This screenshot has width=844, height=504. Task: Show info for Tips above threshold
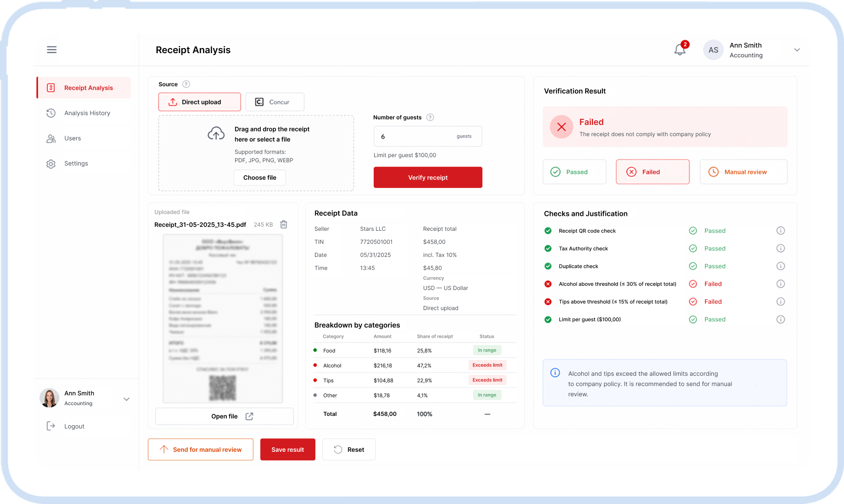click(781, 302)
